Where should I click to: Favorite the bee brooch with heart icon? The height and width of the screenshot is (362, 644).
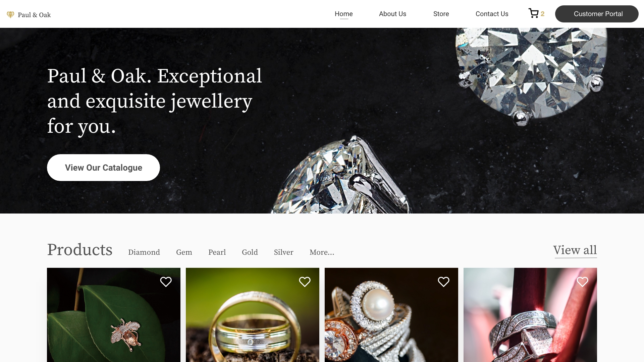(x=166, y=282)
